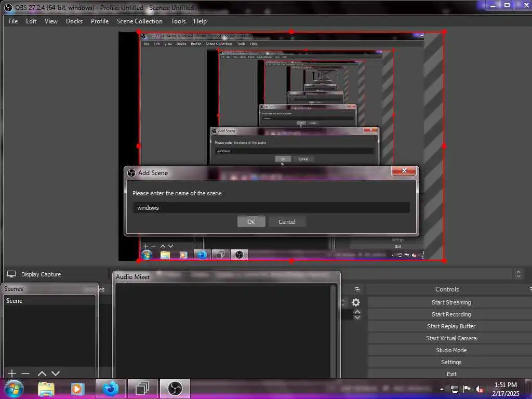Open the Docks menu
532x399 pixels.
(x=74, y=21)
